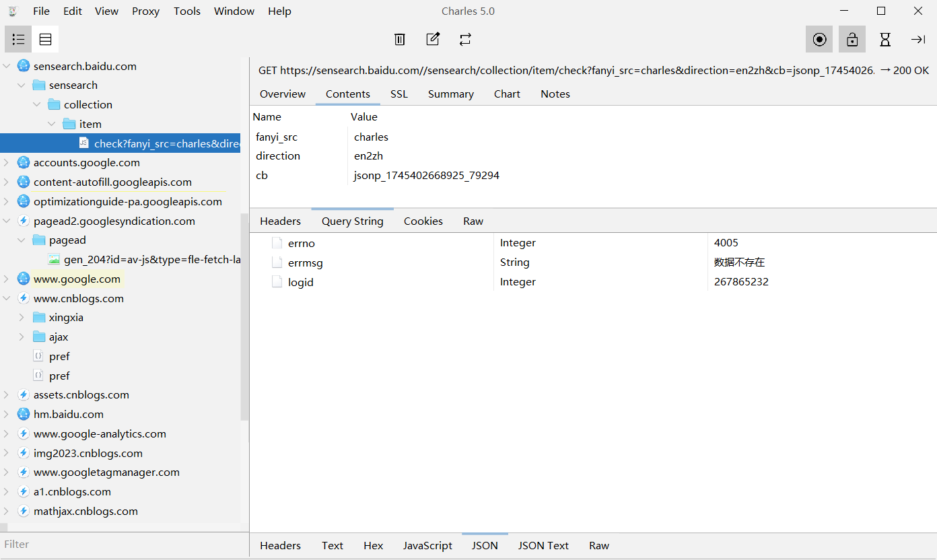Click the Compose request pencil icon
The width and height of the screenshot is (937, 560).
[x=433, y=39]
